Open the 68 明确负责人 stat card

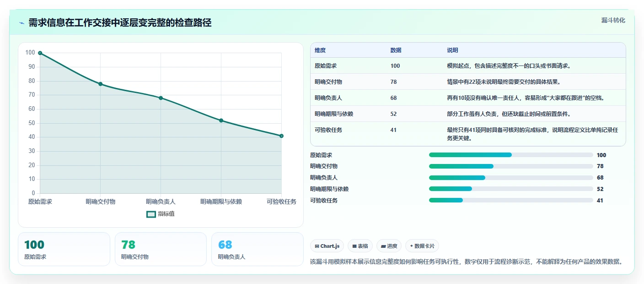pyautogui.click(x=258, y=249)
